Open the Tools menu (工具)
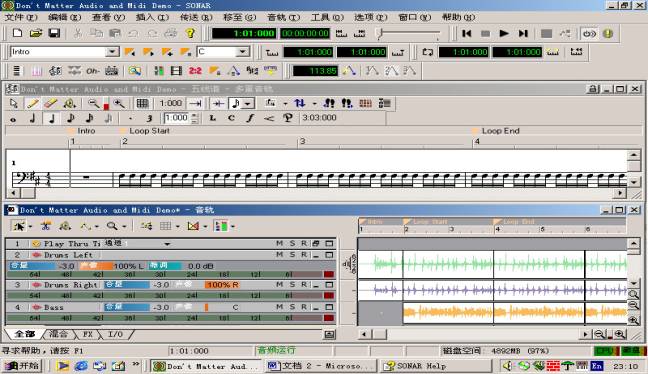 tap(327, 17)
